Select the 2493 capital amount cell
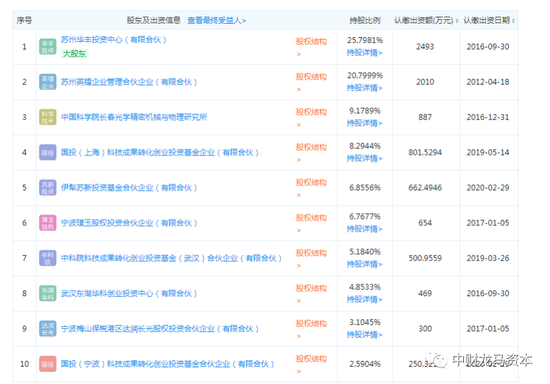 tap(425, 47)
